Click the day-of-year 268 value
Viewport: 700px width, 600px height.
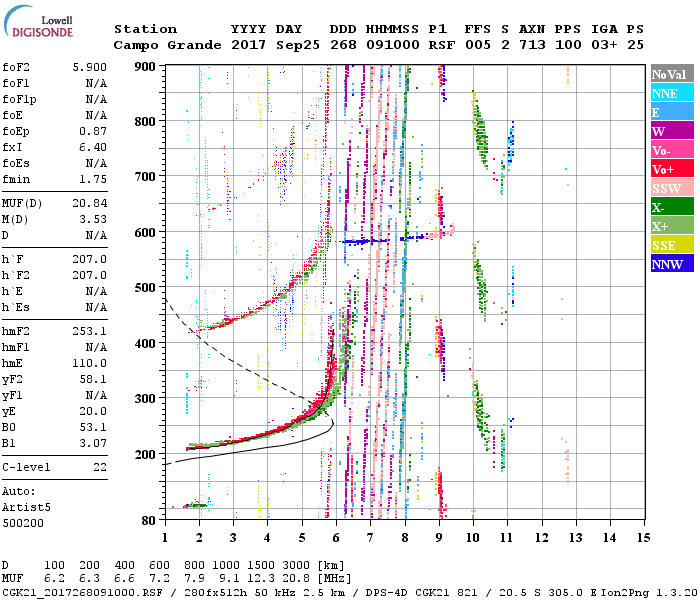pos(343,45)
